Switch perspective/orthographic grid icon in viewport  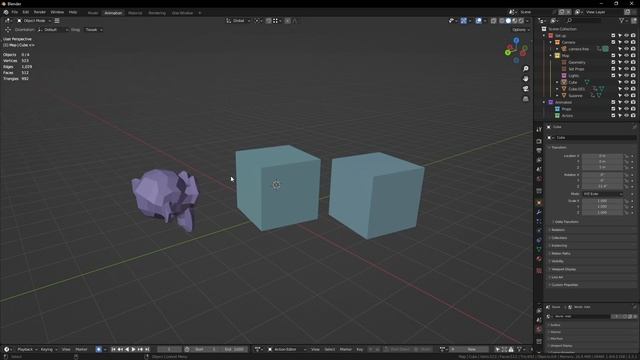click(x=526, y=99)
